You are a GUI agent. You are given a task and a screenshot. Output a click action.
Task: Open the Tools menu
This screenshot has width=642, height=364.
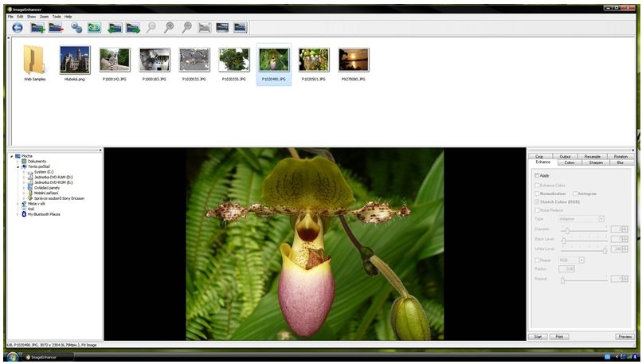tap(57, 17)
